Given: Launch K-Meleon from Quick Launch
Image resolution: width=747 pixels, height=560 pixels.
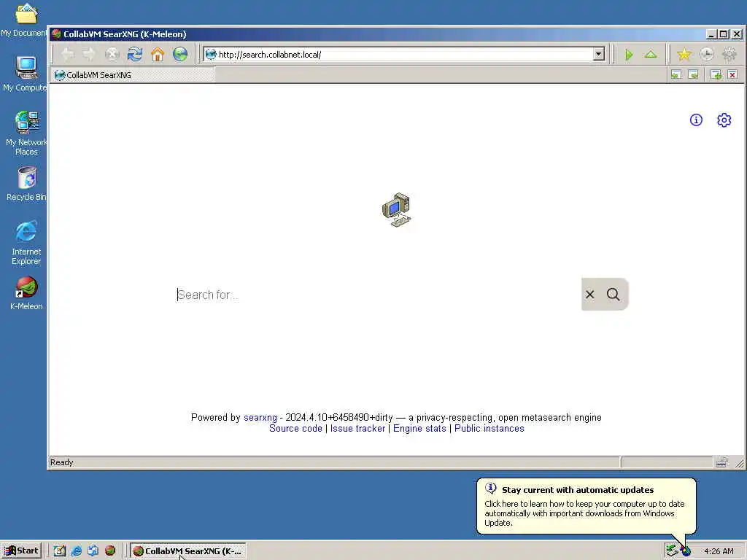Looking at the screenshot, I should pyautogui.click(x=110, y=551).
